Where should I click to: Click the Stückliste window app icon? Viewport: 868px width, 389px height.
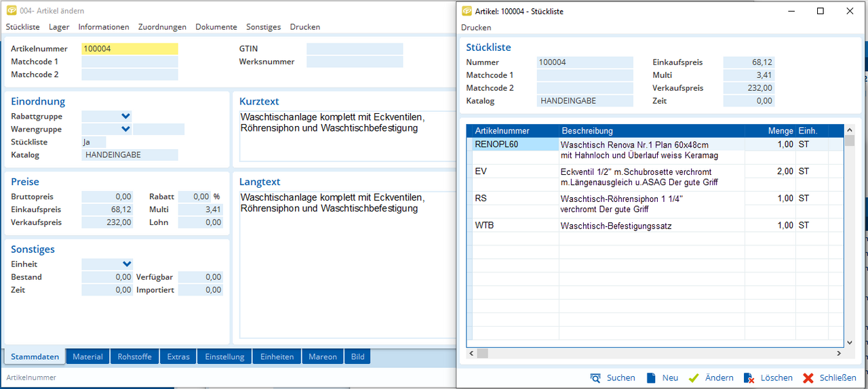467,11
